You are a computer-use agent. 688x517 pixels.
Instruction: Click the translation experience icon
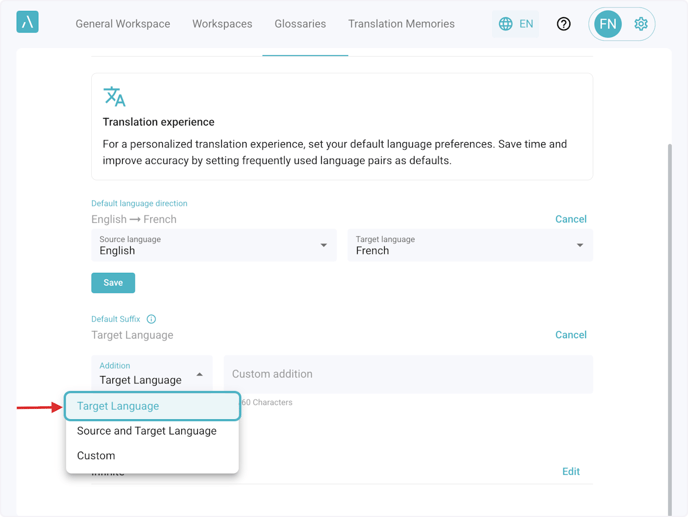[x=115, y=96]
